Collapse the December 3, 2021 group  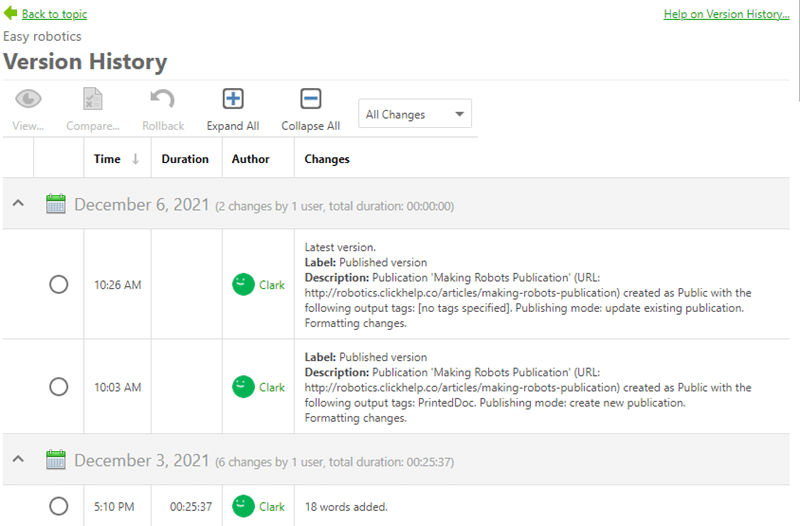(x=18, y=459)
